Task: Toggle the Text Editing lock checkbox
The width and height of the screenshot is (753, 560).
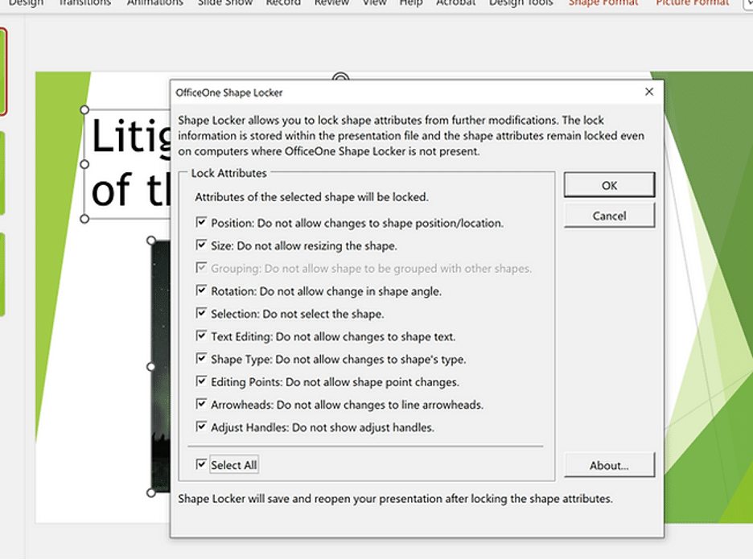Action: point(201,336)
